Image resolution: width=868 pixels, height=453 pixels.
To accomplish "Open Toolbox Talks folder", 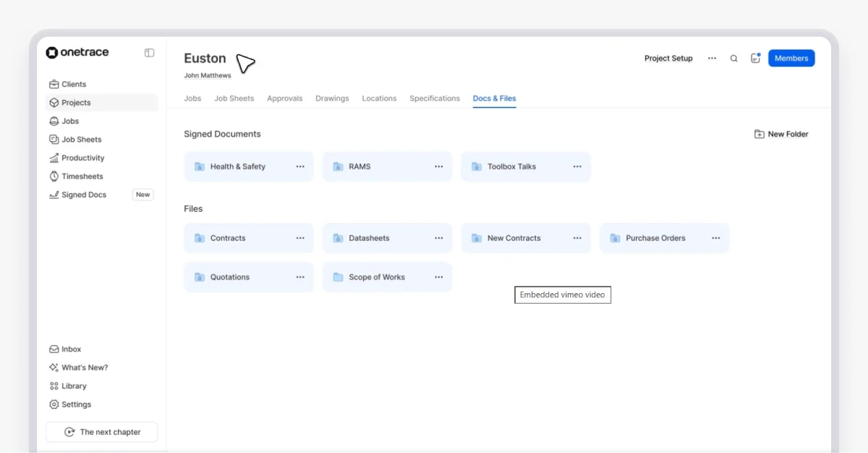I will [x=526, y=166].
